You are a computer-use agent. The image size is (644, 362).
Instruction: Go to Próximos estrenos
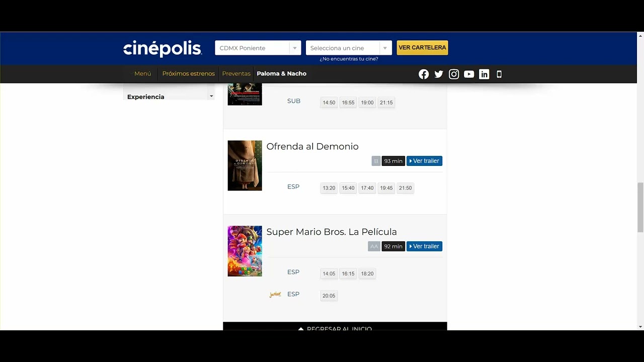(188, 73)
